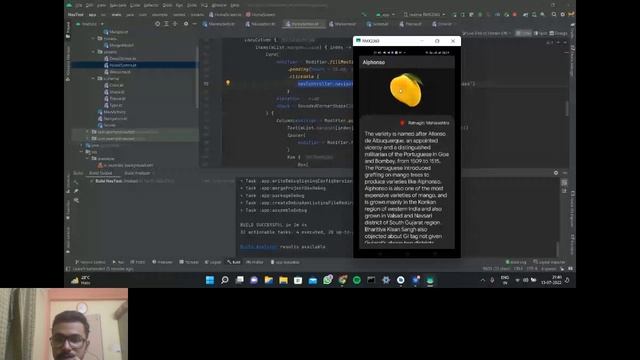Click the Android Studio taskbar icon
The height and width of the screenshot is (360, 640).
pyautogui.click(x=430, y=280)
